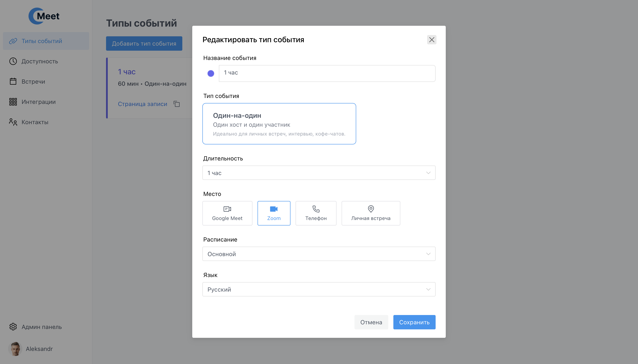This screenshot has width=638, height=364.
Task: Close the Редактировать тип события dialog
Action: (432, 40)
